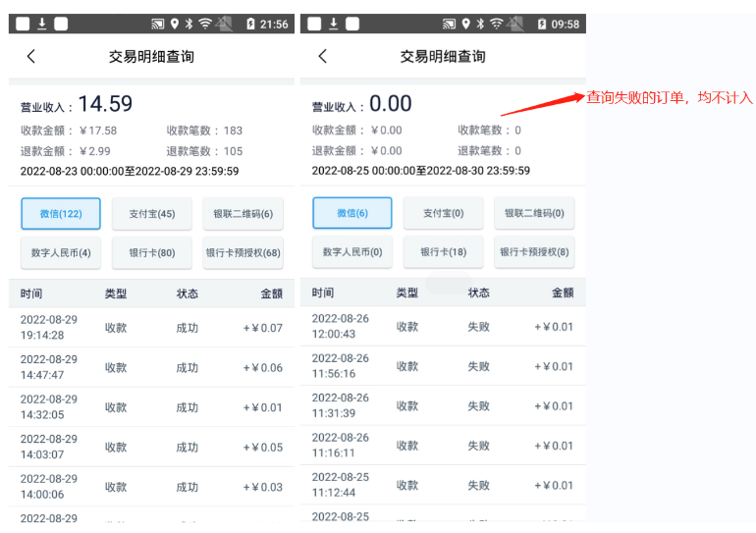The height and width of the screenshot is (533, 756).
Task: Open the failed transaction at 2022-08-25 11:12:44
Action: (443, 485)
